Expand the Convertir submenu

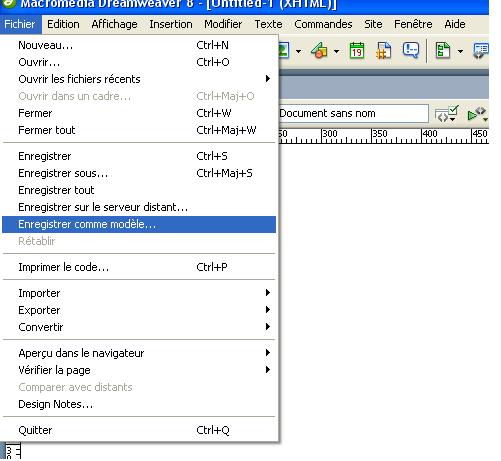point(139,327)
